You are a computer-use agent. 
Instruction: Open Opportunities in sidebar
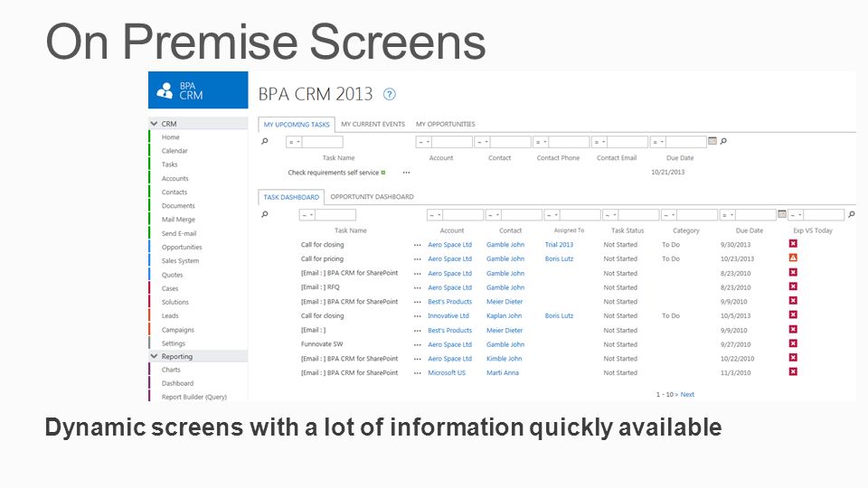pyautogui.click(x=182, y=247)
